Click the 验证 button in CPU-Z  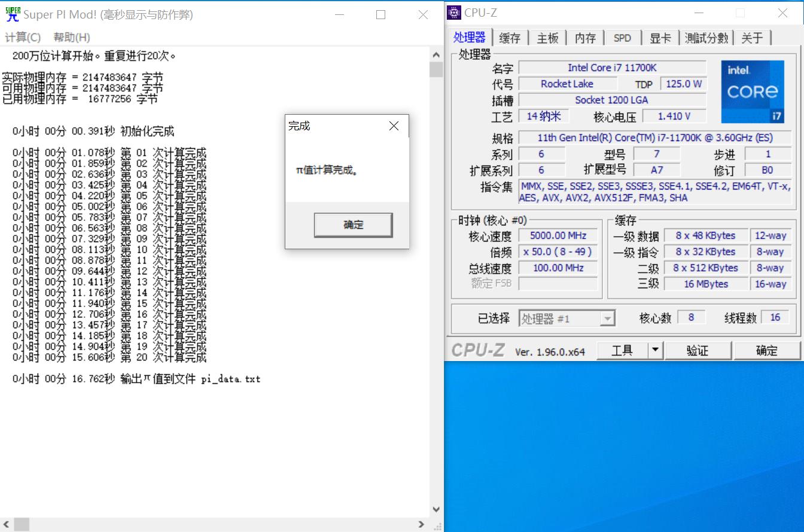[x=698, y=351]
